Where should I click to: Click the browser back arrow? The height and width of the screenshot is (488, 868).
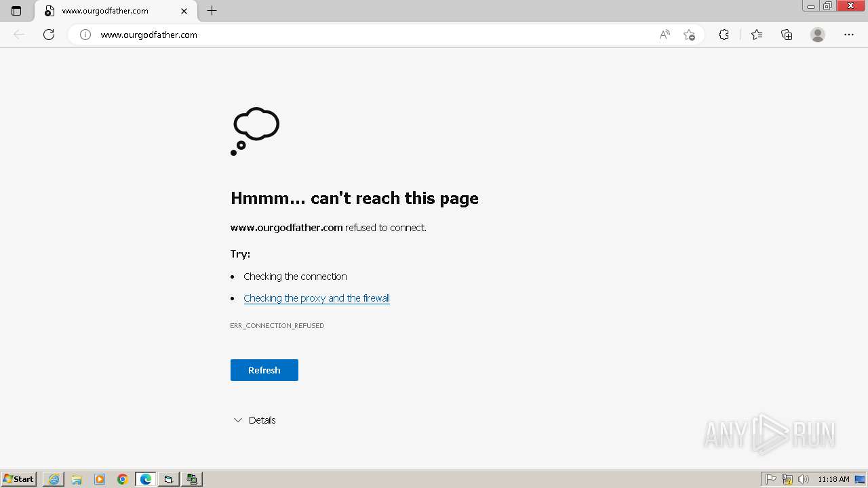tap(19, 35)
